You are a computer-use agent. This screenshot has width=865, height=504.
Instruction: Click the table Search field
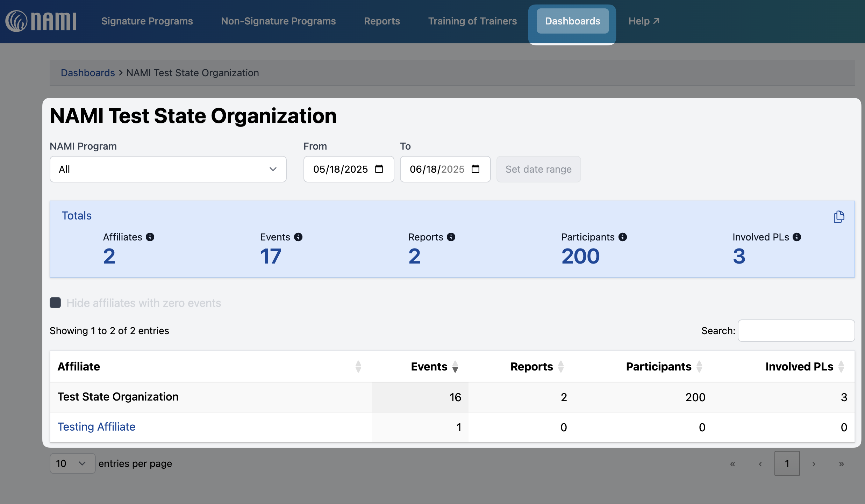click(796, 331)
